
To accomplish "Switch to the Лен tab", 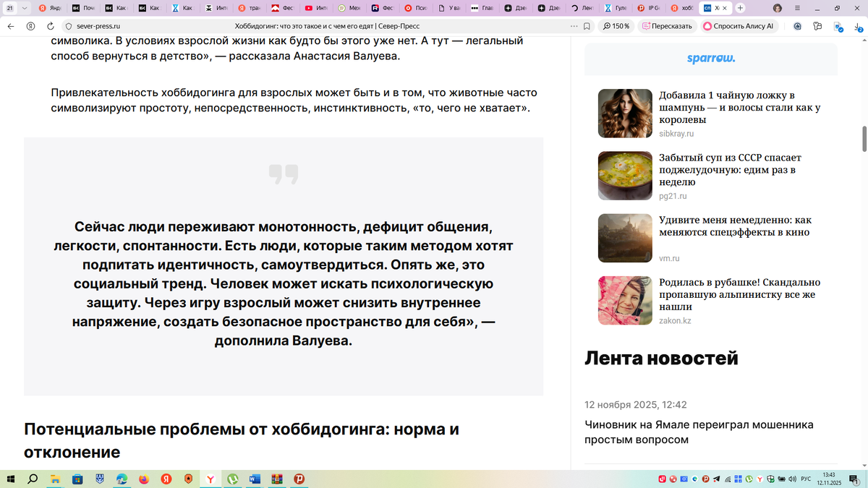I will 582,8.
